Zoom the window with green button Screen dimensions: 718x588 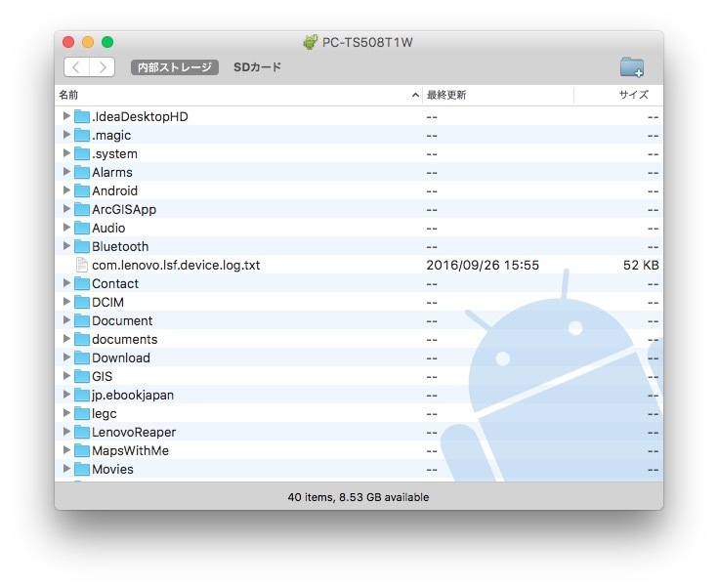point(107,42)
